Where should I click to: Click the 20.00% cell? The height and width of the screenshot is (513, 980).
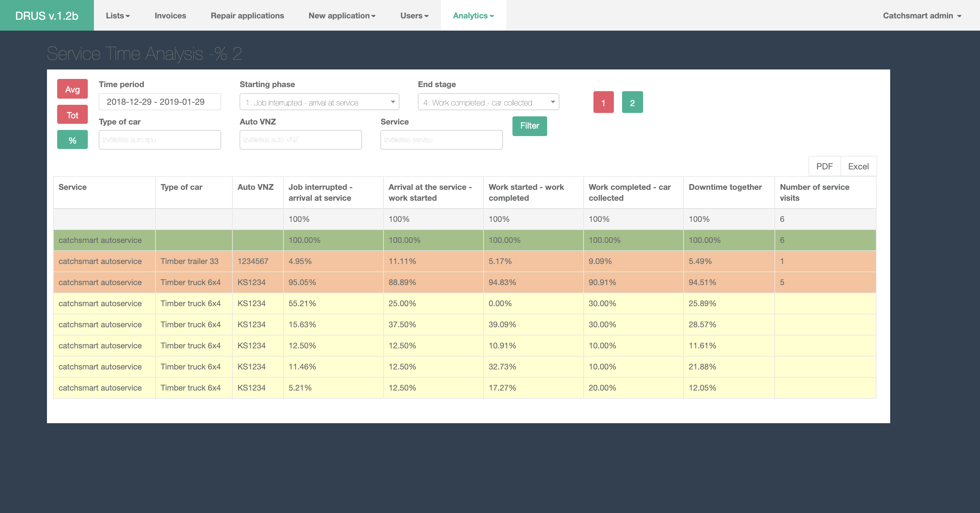pos(633,388)
